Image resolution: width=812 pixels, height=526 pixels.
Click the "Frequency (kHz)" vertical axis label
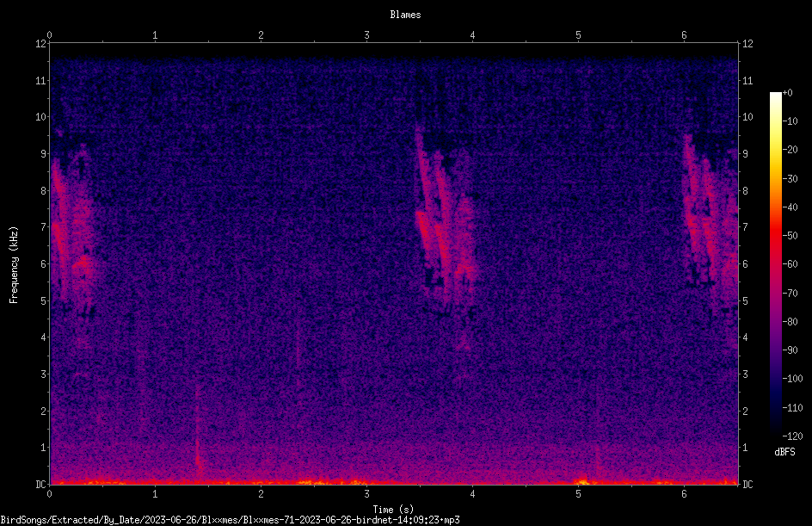click(x=14, y=265)
